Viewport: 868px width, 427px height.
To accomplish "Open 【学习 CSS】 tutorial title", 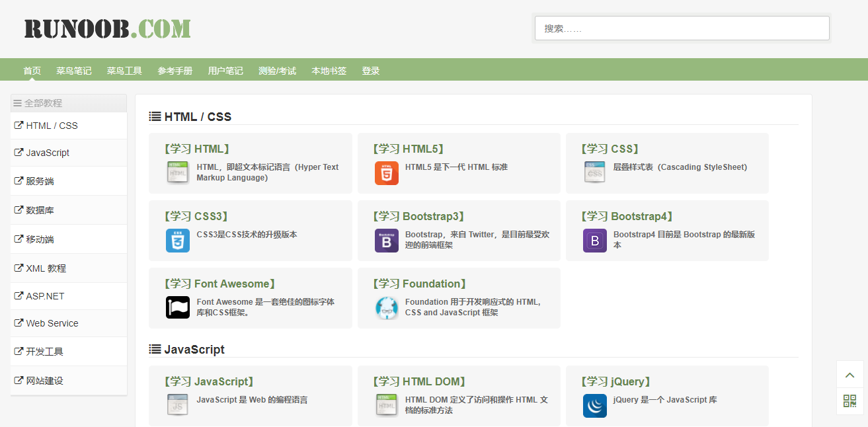I will pos(610,149).
